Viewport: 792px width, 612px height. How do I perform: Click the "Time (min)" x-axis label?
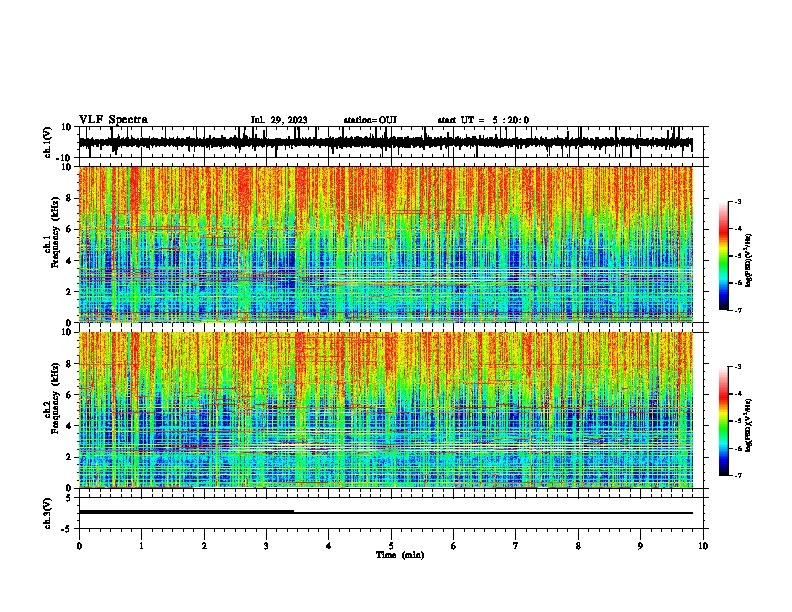400,555
